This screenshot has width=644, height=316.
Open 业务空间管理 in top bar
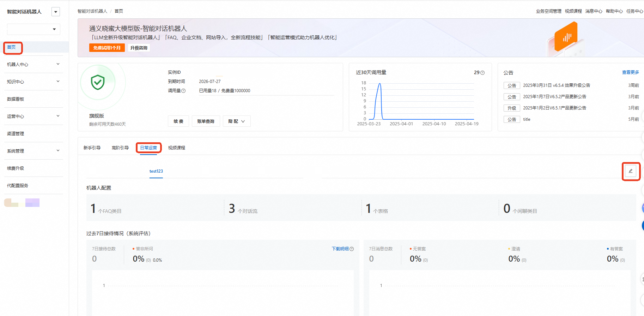point(549,11)
